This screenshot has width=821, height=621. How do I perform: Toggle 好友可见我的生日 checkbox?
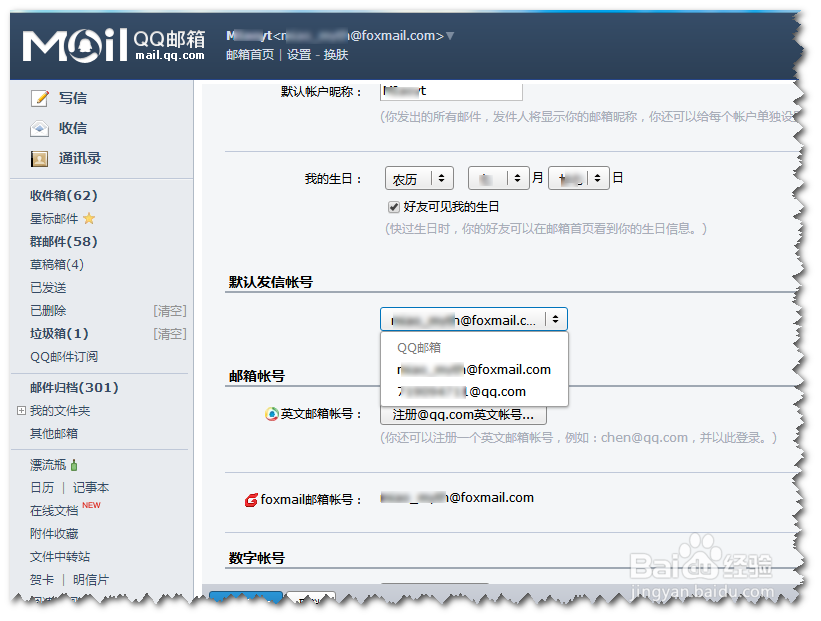pyautogui.click(x=394, y=207)
